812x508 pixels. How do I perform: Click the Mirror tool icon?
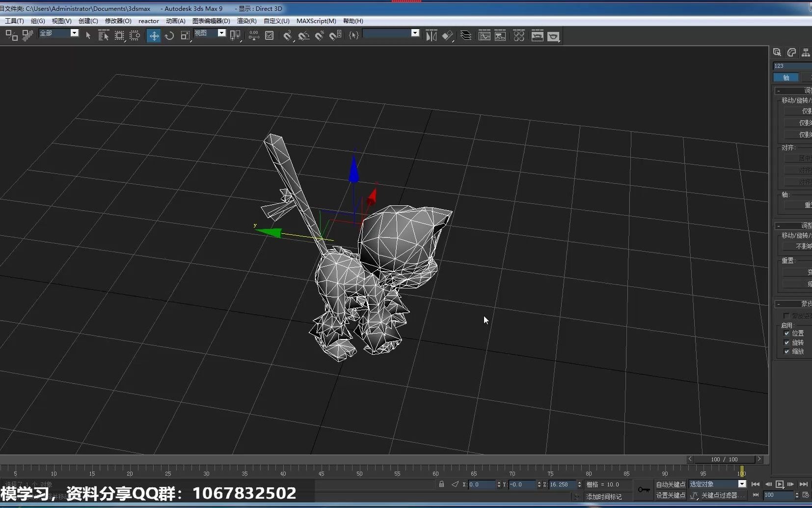[x=431, y=35]
